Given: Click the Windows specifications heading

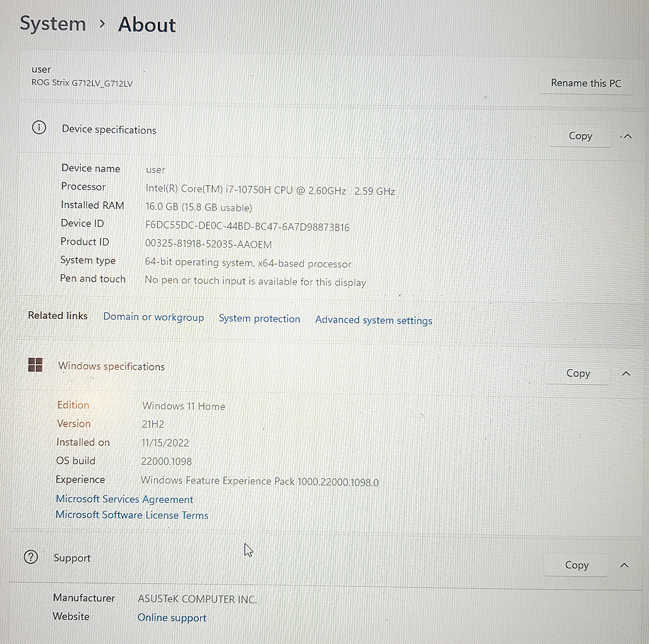Looking at the screenshot, I should pyautogui.click(x=112, y=366).
